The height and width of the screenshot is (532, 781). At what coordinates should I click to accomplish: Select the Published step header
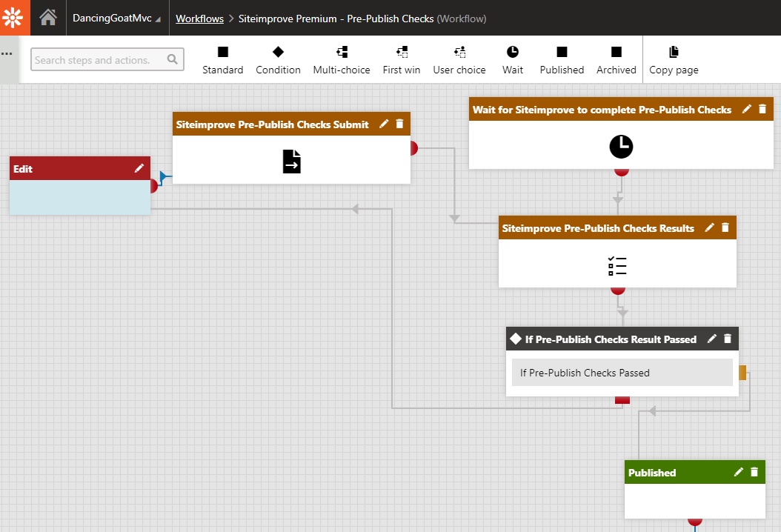695,472
